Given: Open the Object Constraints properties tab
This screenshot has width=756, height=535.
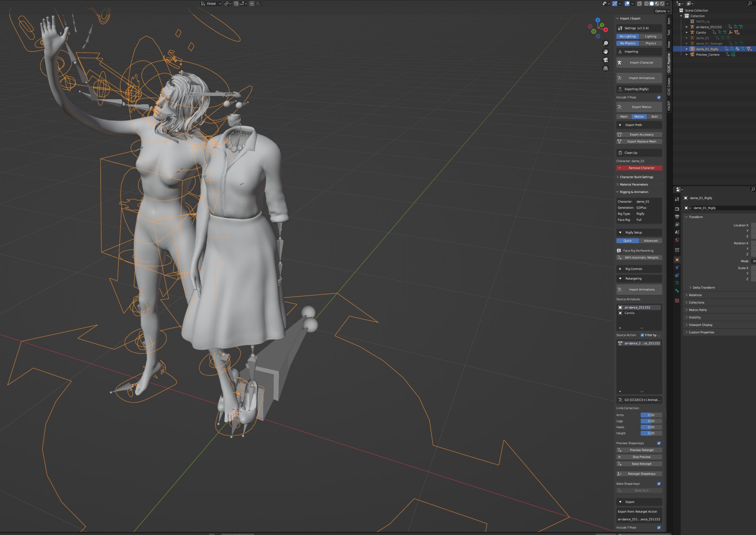Looking at the screenshot, I should click(x=677, y=275).
